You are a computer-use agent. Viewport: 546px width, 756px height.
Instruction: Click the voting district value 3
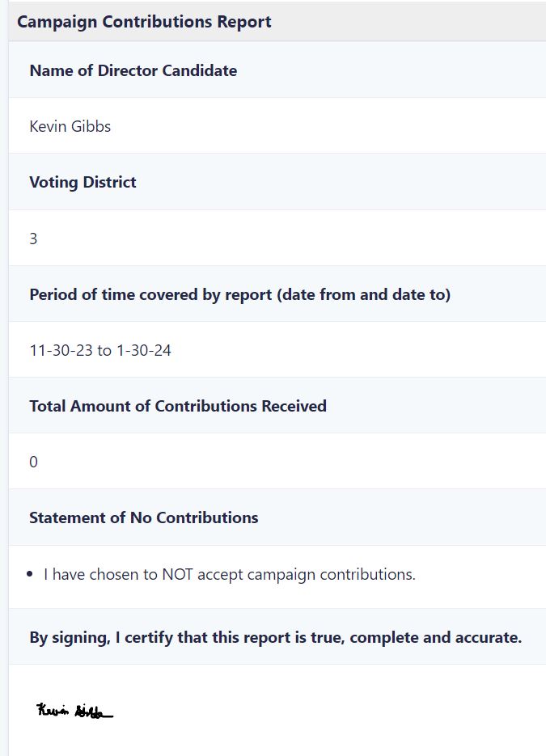(x=33, y=239)
